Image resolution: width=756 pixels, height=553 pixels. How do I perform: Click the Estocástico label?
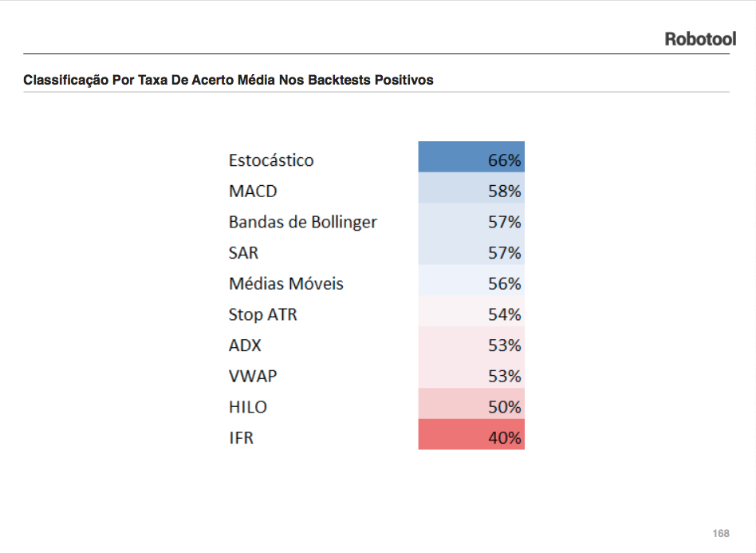(x=271, y=160)
